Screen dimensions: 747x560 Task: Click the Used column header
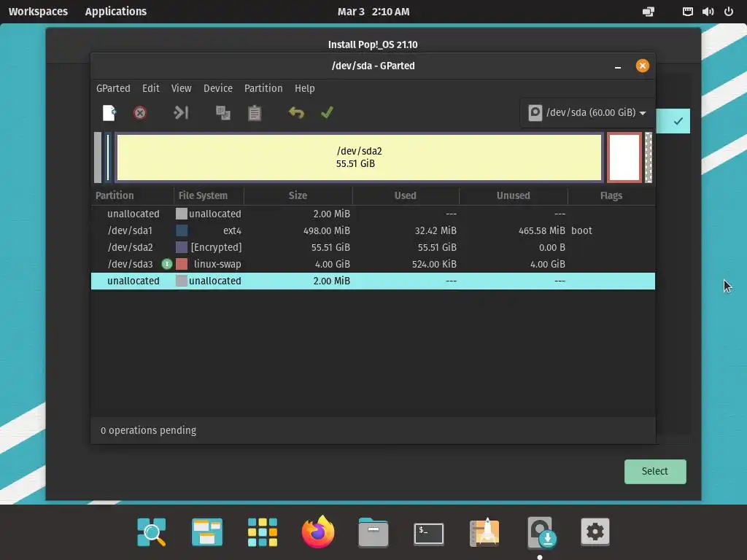point(406,195)
